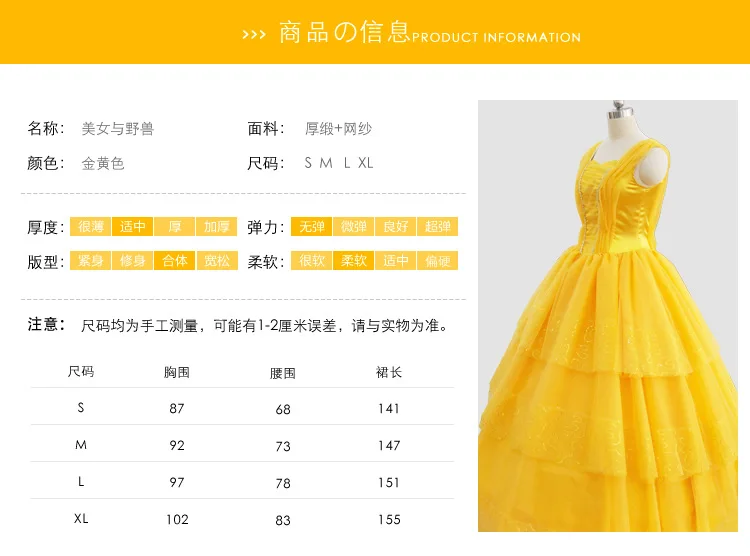Select the 超弹 elasticity tag
This screenshot has height=556, width=750.
point(438,226)
